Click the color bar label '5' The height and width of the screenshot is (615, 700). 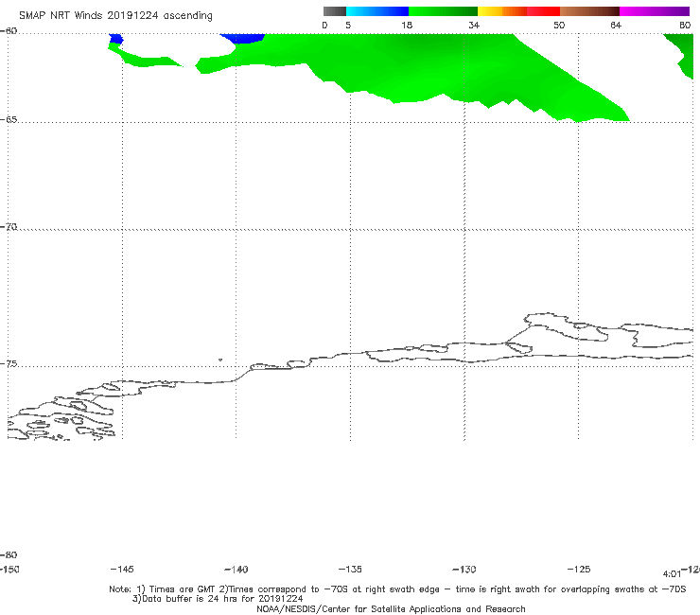[348, 26]
